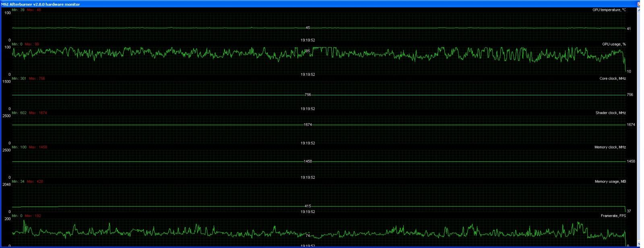Click the '2048' scale label of memory usage
644x248 pixels.
[6, 184]
